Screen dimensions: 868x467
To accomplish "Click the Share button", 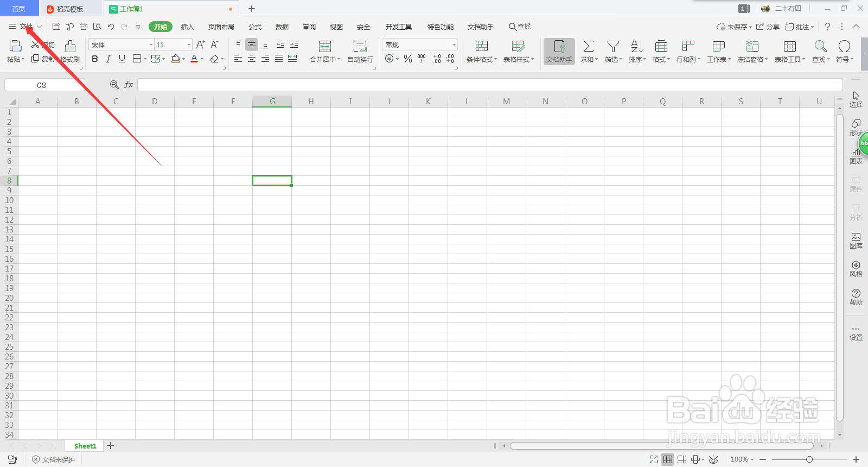I will pyautogui.click(x=768, y=27).
